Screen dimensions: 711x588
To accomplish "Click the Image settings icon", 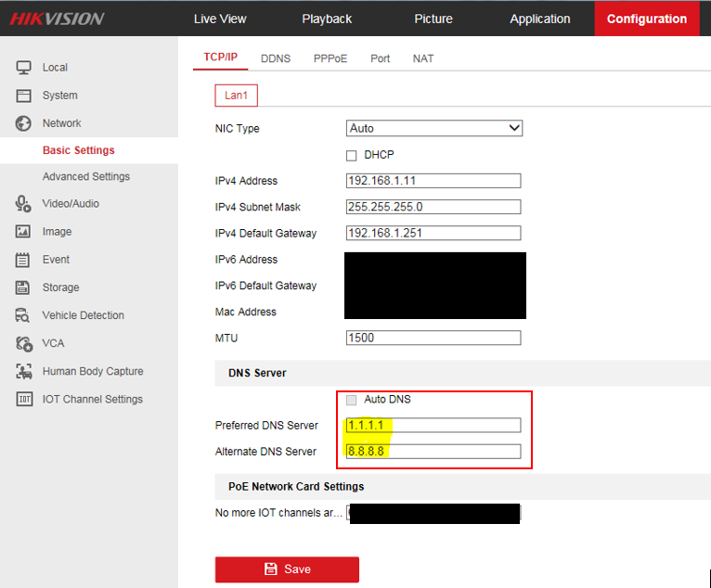I will [24, 232].
